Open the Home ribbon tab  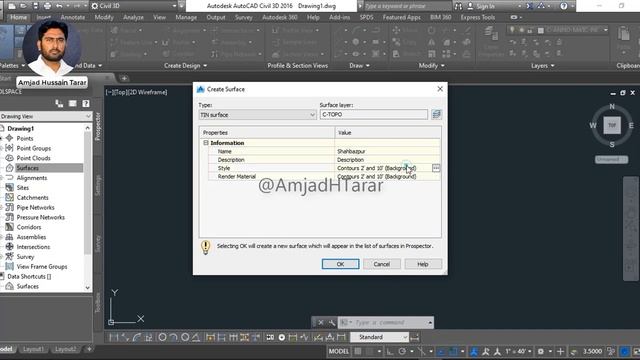point(18,17)
